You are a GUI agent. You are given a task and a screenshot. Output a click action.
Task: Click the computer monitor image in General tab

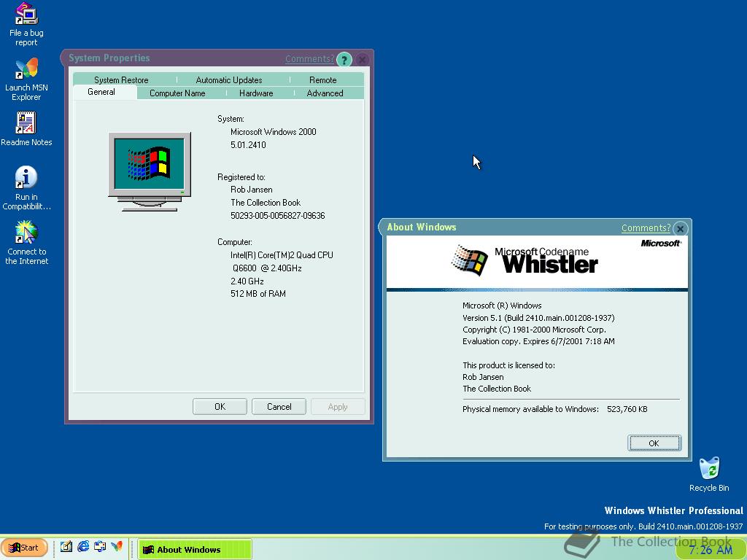[x=150, y=172]
